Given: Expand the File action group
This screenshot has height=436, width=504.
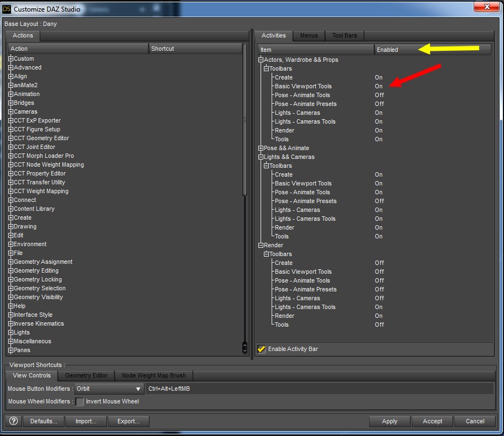Looking at the screenshot, I should tap(10, 253).
